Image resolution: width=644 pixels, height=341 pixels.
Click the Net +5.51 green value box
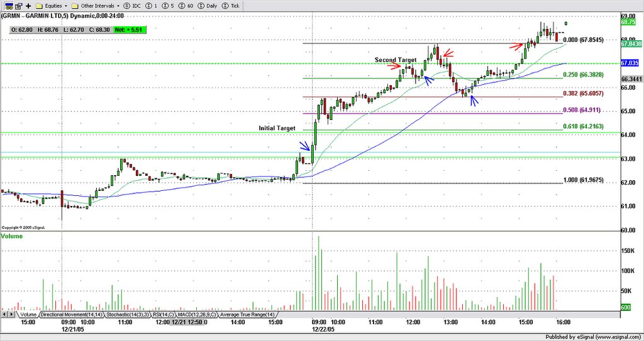(x=130, y=30)
